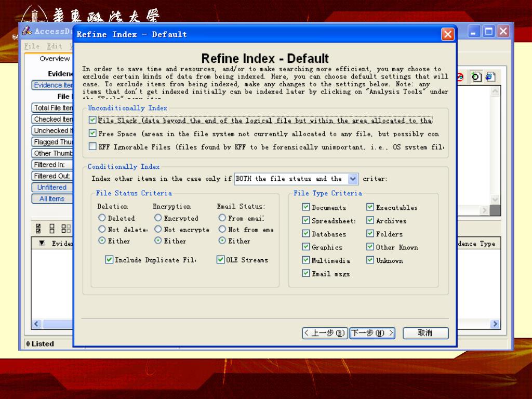The image size is (532, 399).
Task: Click Internet Explorer view icon
Action: pos(490,77)
